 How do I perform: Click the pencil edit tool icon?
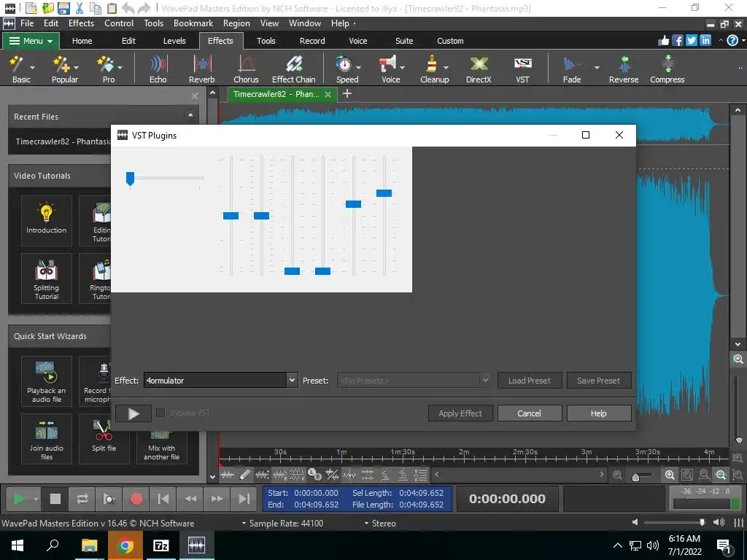(x=245, y=474)
